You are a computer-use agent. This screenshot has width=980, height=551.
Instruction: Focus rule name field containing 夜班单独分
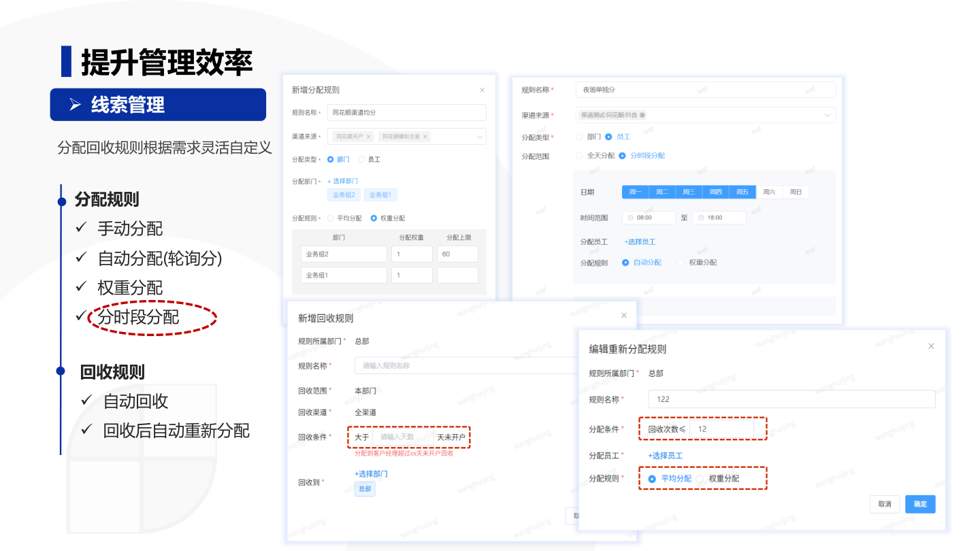705,90
